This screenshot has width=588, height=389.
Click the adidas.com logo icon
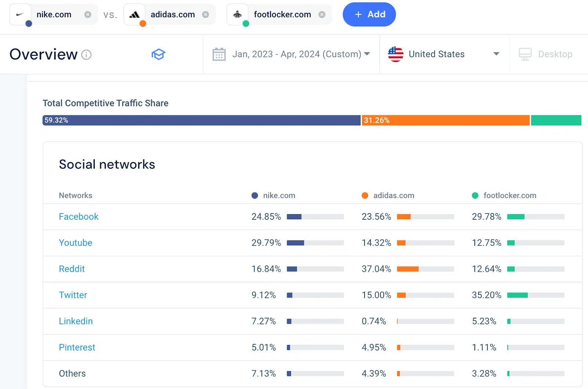pyautogui.click(x=134, y=15)
